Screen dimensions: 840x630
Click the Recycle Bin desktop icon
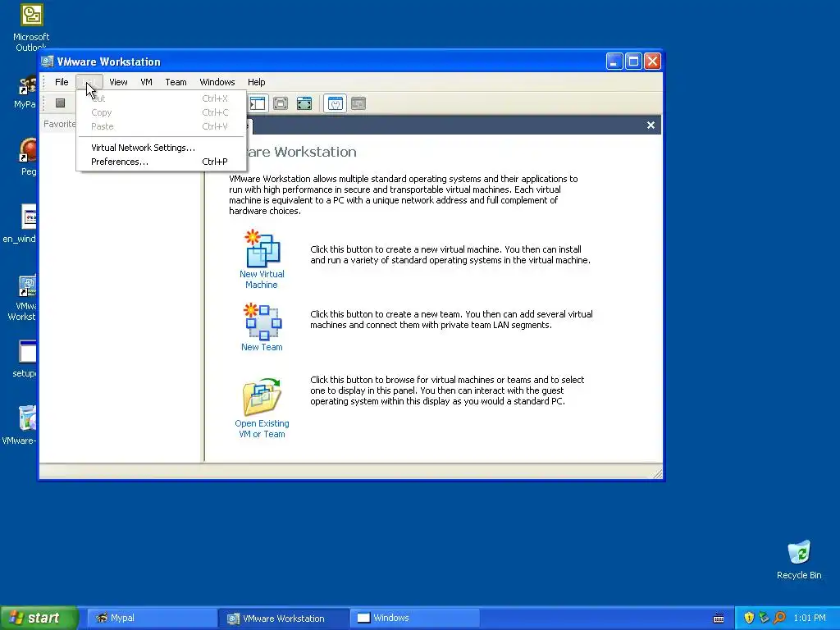pos(799,552)
